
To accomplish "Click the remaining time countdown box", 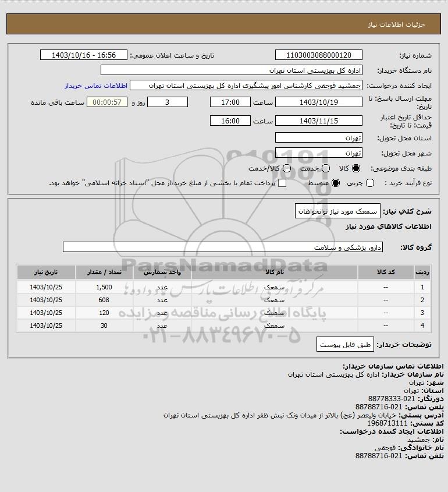I will (107, 102).
